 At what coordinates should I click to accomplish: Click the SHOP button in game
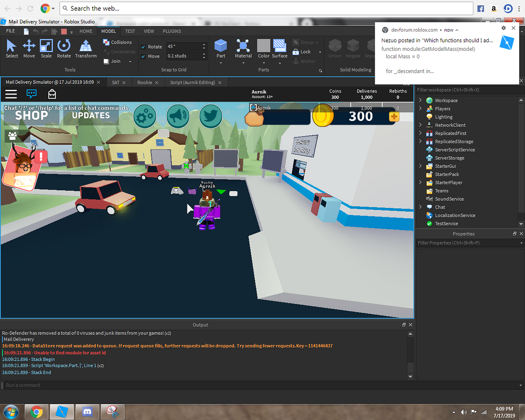tap(31, 115)
